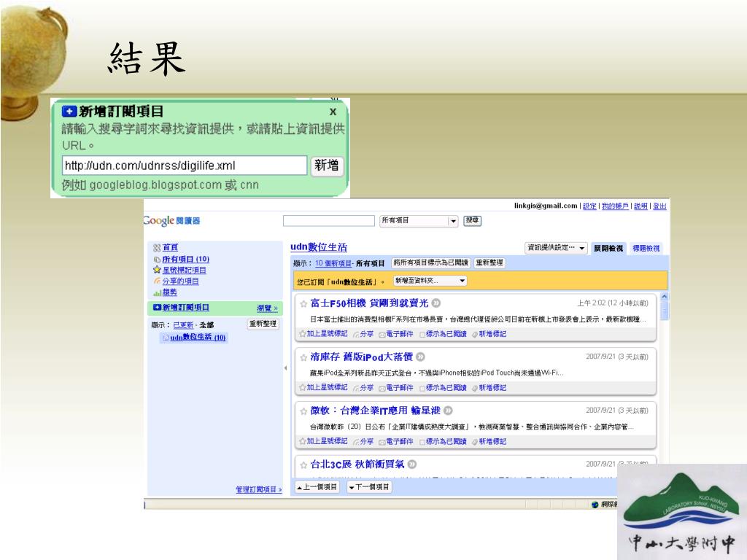Focus the Reader search text box
Screen dimensions: 747x560
(329, 220)
